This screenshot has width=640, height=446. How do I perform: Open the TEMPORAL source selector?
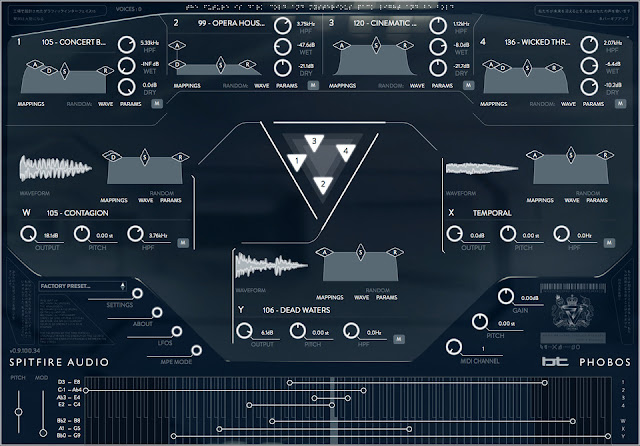click(x=492, y=213)
